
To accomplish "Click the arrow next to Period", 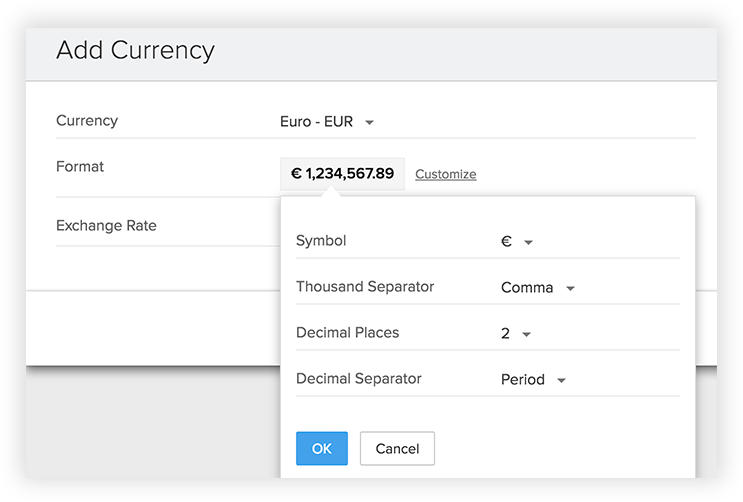I will [x=561, y=381].
